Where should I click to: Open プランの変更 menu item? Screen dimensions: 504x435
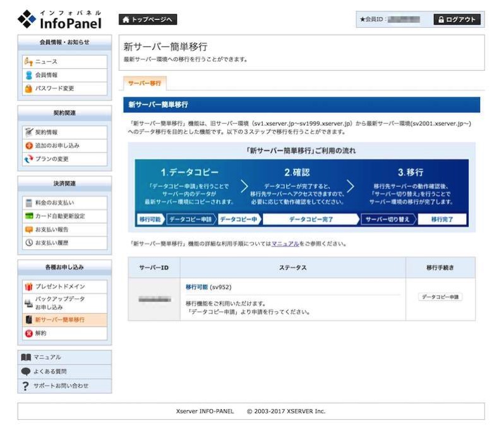click(64, 159)
